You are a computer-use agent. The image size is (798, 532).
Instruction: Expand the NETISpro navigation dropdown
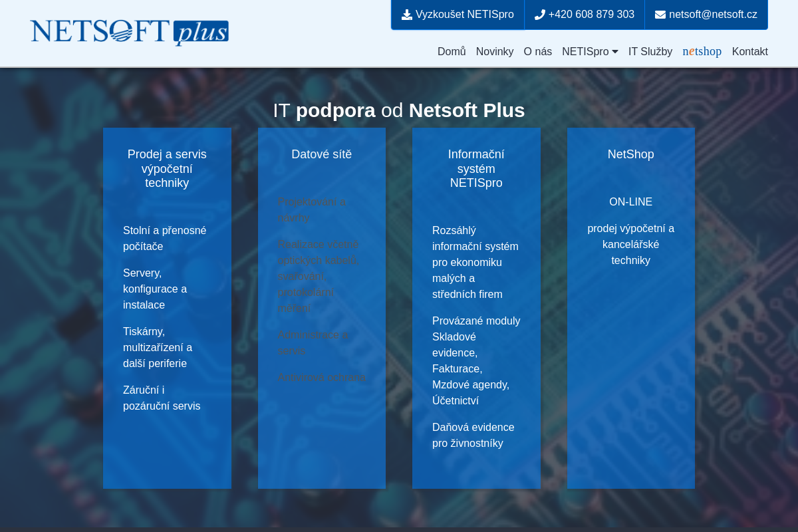tap(586, 51)
